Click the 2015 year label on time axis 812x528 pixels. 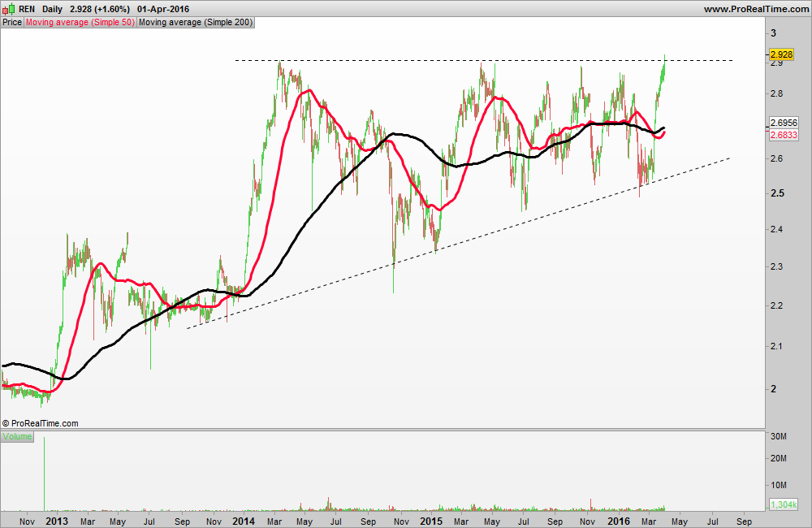[431, 521]
